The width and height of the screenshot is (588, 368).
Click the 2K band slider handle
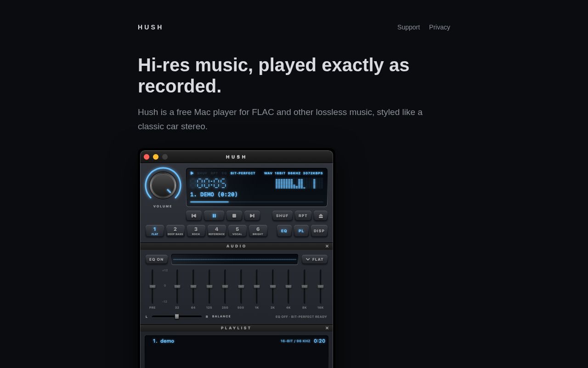[273, 287]
